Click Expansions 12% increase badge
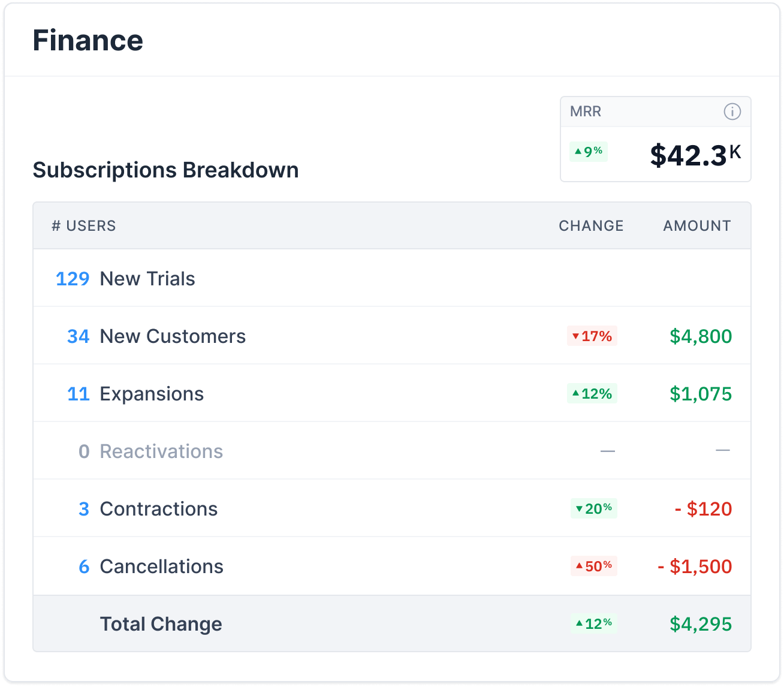Image resolution: width=784 pixels, height=687 pixels. [592, 394]
